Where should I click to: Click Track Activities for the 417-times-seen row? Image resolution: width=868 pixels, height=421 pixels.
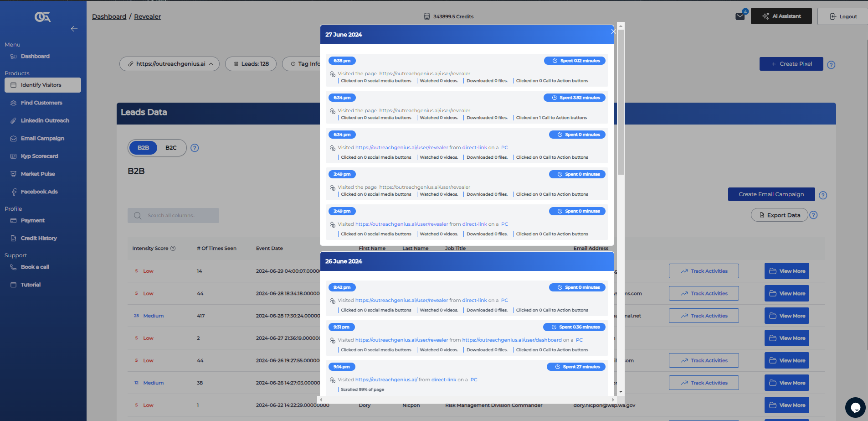[704, 316]
